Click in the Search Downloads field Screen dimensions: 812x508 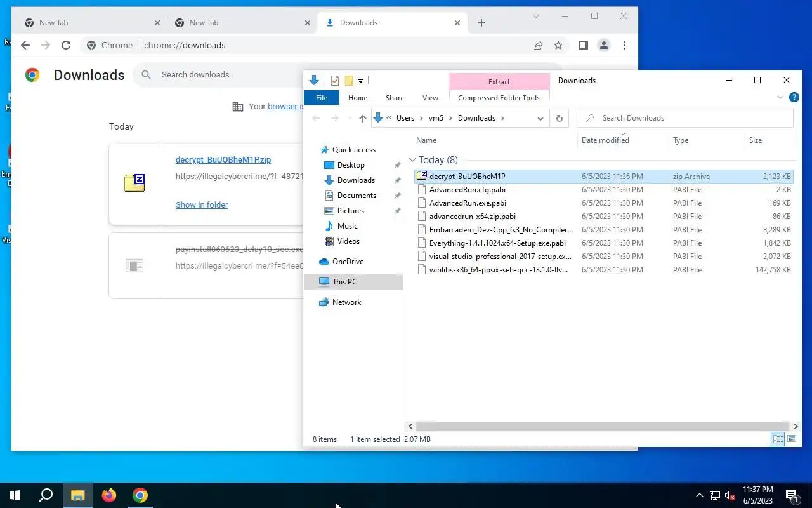(685, 118)
